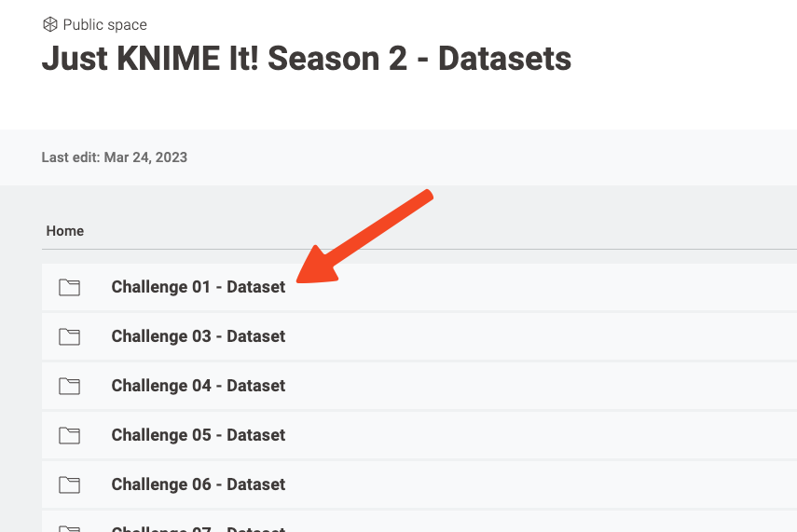Open the Challenge 06 folder icon
797x532 pixels.
point(69,484)
